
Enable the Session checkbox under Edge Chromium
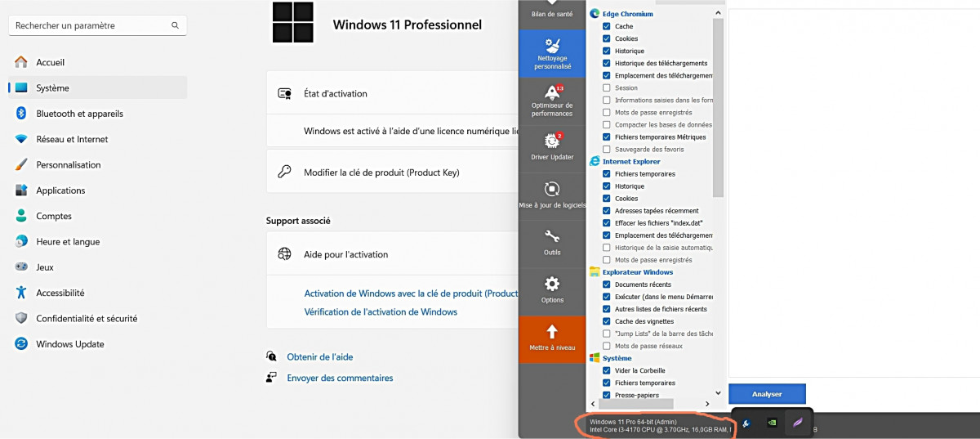click(x=607, y=88)
